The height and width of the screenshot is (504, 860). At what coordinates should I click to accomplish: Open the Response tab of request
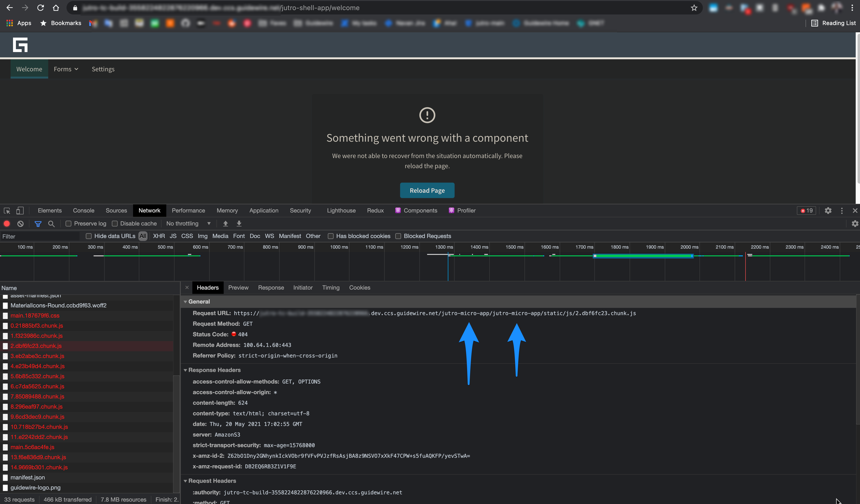[x=271, y=287]
